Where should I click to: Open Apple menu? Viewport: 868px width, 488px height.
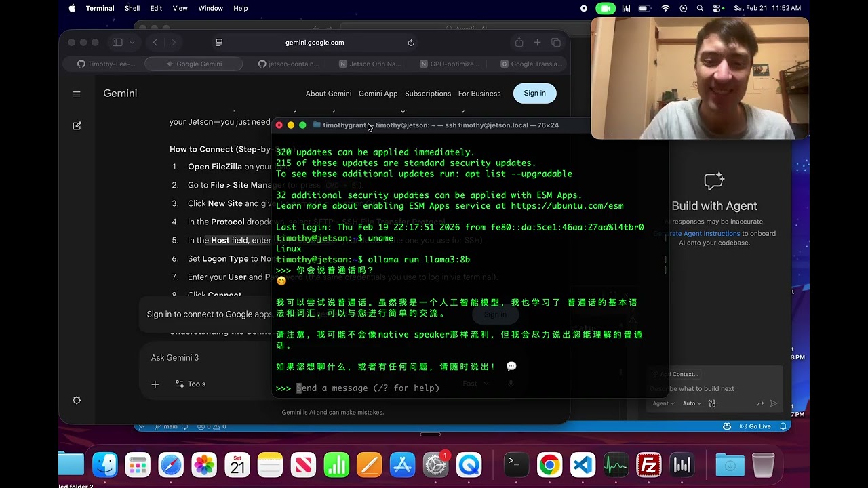72,8
